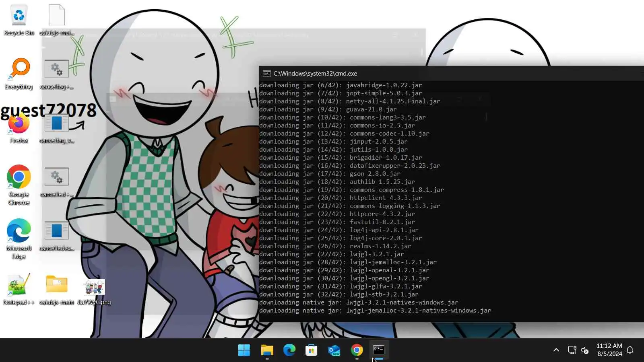
Task: Click the guava-21.0.jar download line
Action: click(328, 109)
